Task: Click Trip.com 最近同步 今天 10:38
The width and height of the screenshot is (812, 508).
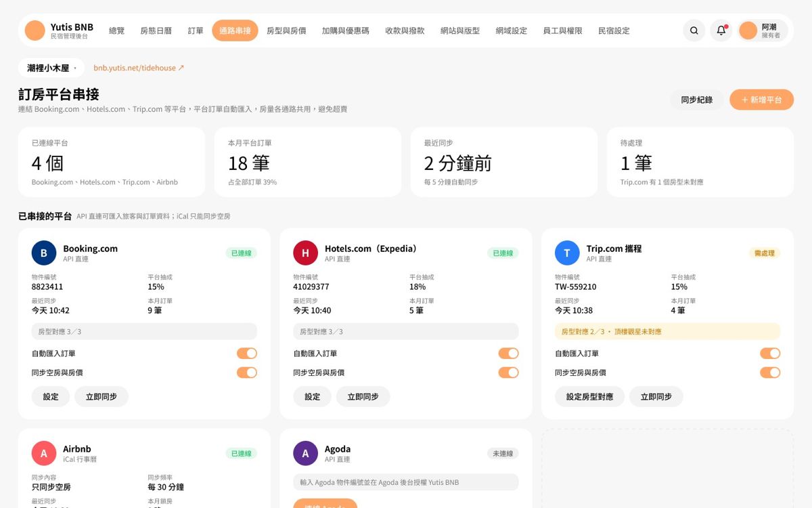Action: click(x=574, y=310)
